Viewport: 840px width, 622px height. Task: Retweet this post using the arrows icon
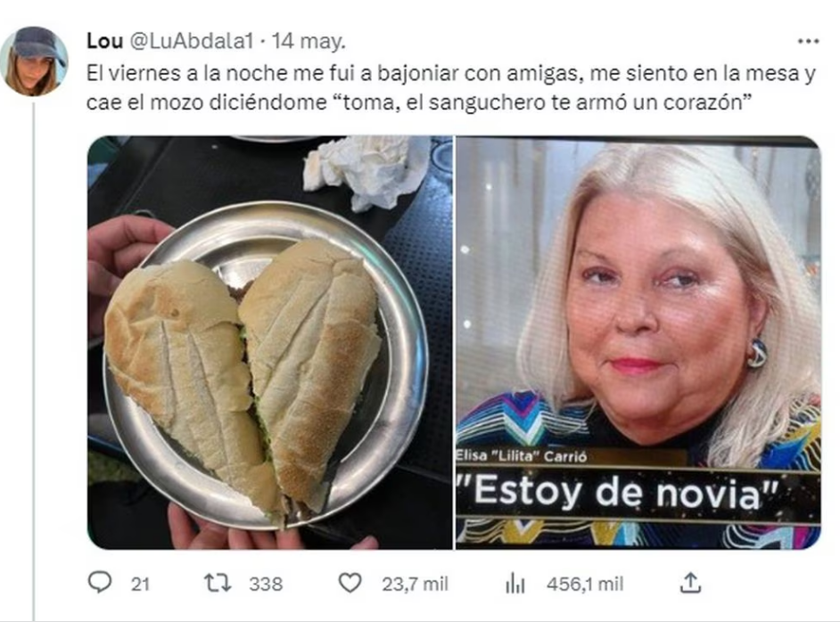[x=218, y=583]
